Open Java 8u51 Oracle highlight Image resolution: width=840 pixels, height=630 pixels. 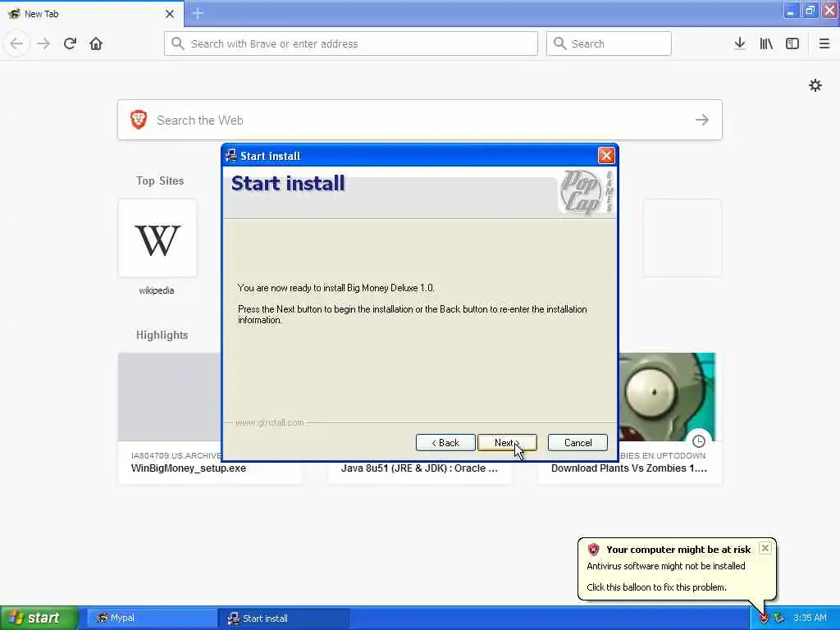[x=419, y=468]
